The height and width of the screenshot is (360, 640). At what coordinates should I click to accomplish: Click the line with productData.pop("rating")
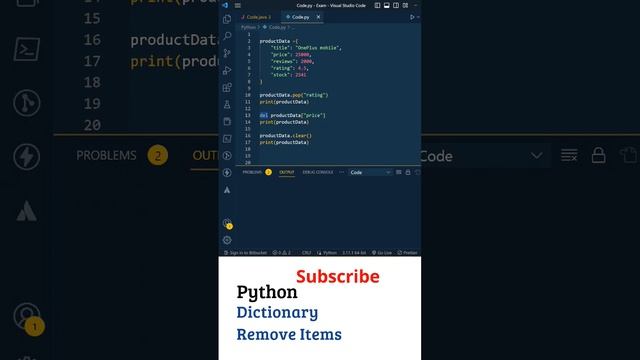294,95
